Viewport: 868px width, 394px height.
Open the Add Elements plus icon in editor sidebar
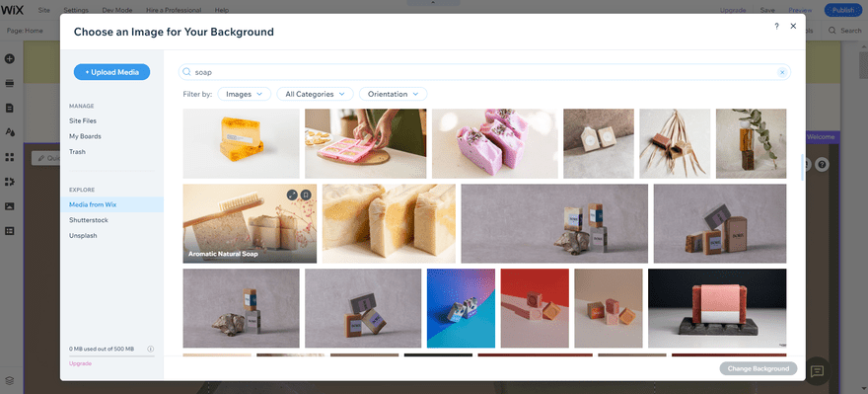click(x=10, y=58)
